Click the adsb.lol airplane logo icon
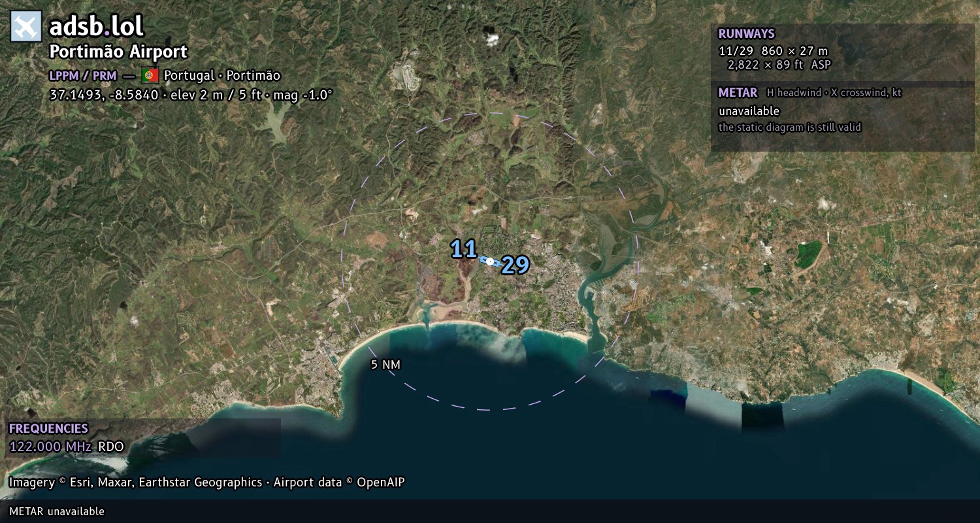This screenshot has height=523, width=980. 26,27
